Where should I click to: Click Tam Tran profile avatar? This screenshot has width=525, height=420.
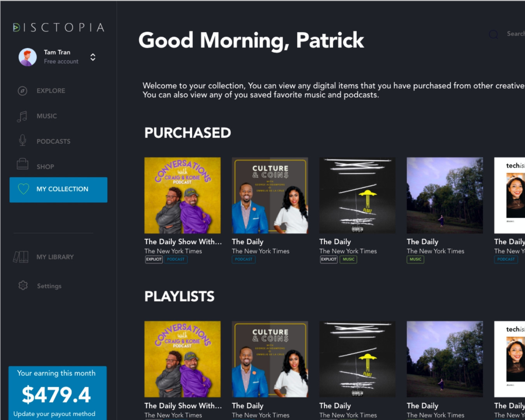click(28, 57)
